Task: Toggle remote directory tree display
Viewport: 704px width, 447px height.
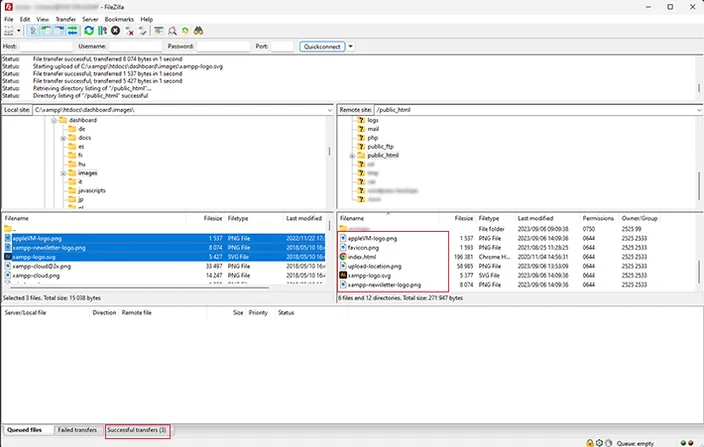Action: (59, 31)
